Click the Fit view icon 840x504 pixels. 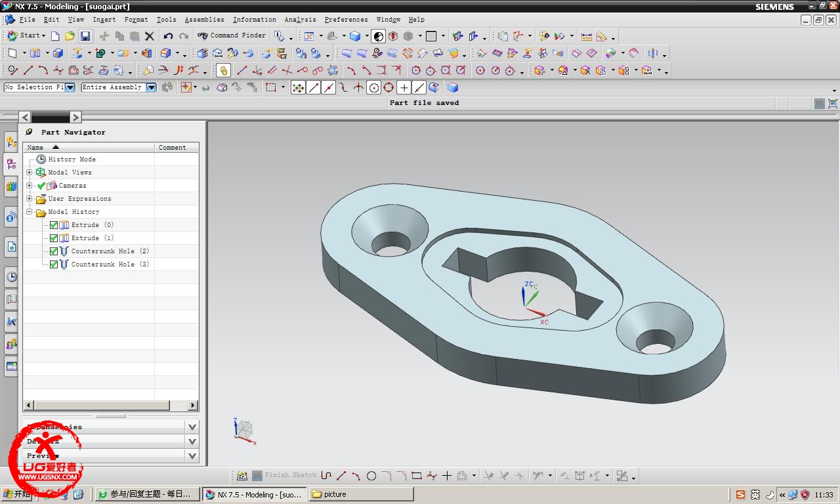click(x=309, y=36)
